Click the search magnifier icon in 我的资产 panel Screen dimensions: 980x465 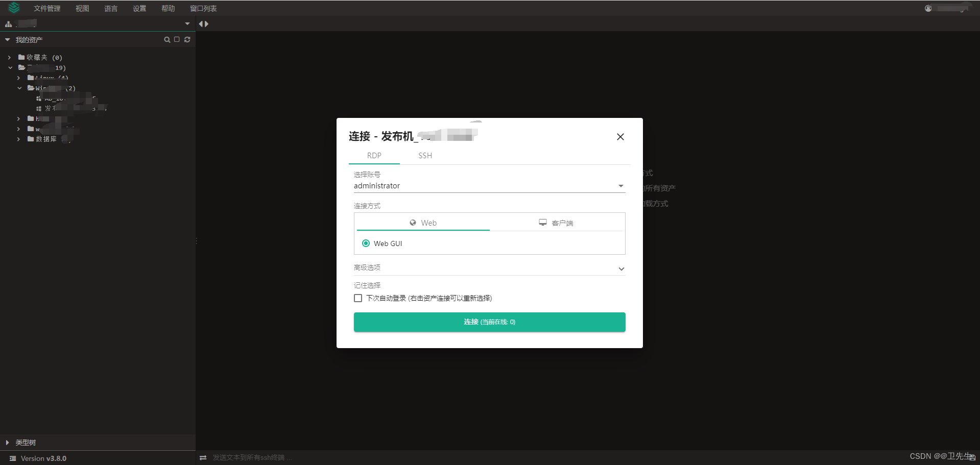pos(166,39)
